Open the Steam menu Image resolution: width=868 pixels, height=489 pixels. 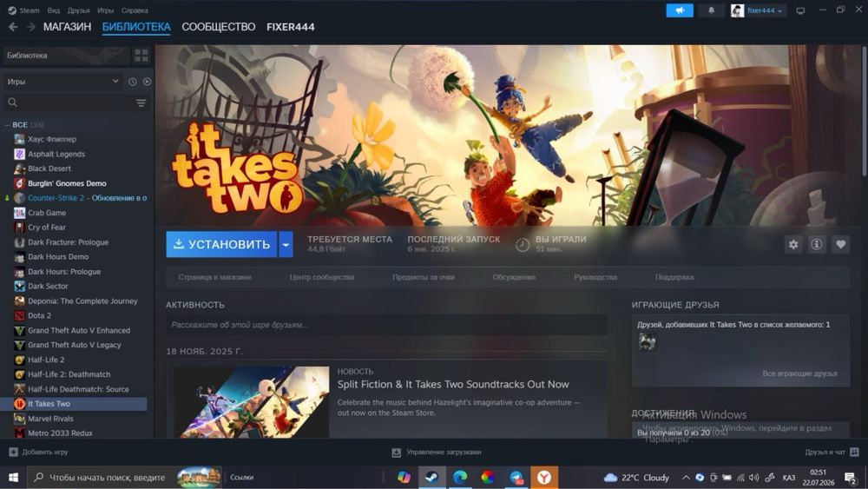point(30,10)
